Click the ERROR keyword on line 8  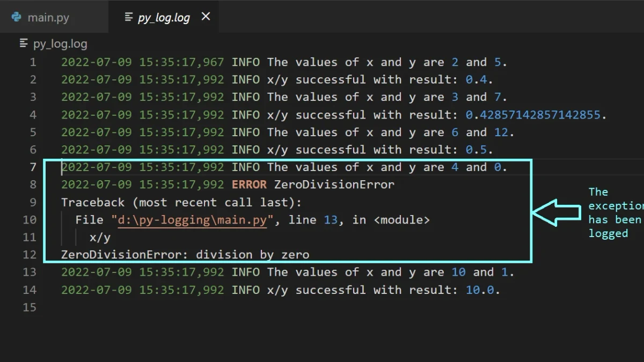pyautogui.click(x=249, y=185)
